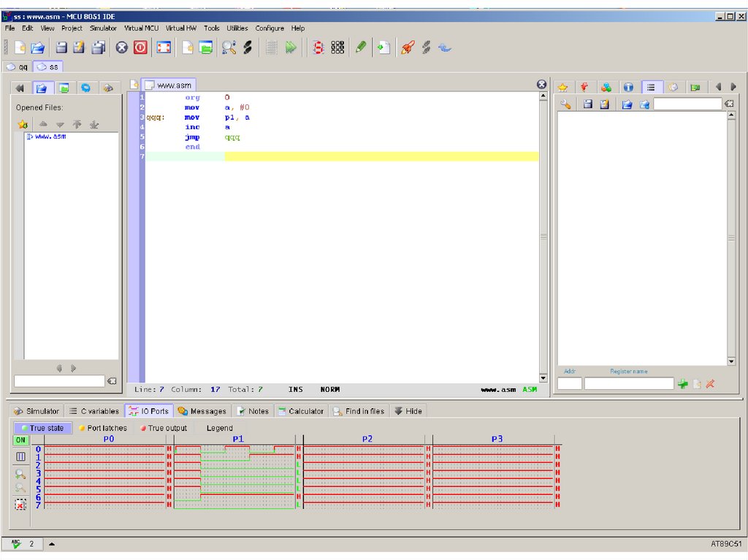Click the green pencil icon in toolbar
The image size is (748, 560).
pyautogui.click(x=360, y=47)
